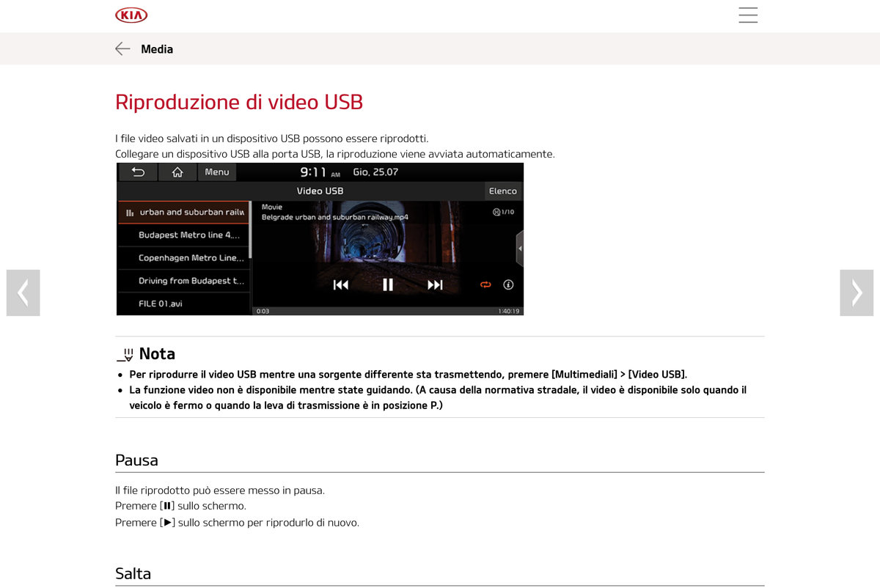Screen dimensions: 880x588
Task: Click the Pausa section heading
Action: [136, 460]
